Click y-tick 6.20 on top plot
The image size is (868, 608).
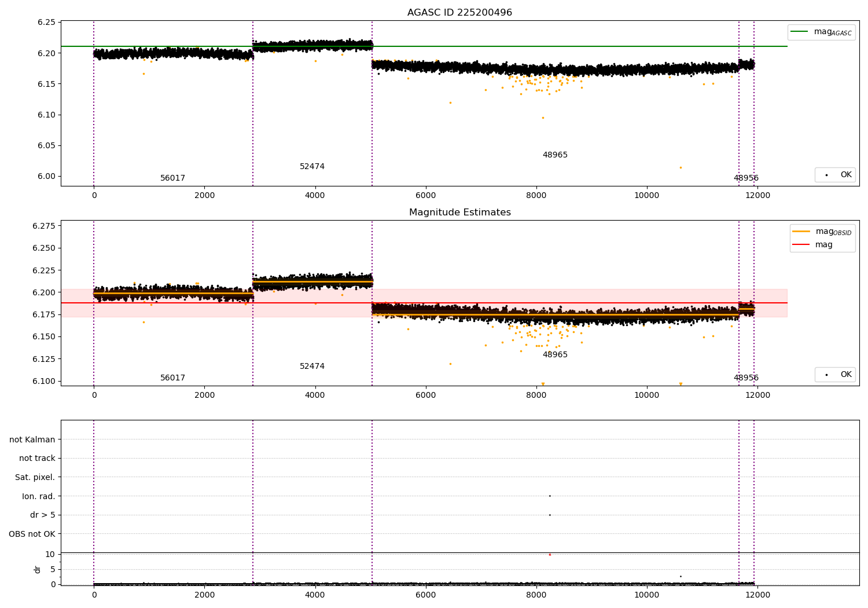coord(46,53)
